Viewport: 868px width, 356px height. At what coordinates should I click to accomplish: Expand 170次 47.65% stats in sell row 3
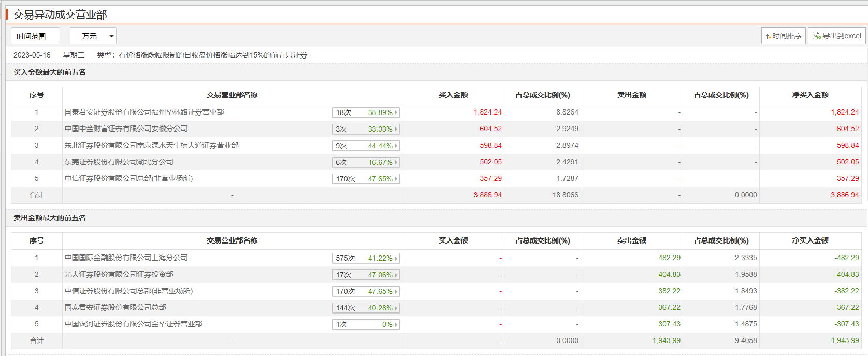pyautogui.click(x=366, y=291)
